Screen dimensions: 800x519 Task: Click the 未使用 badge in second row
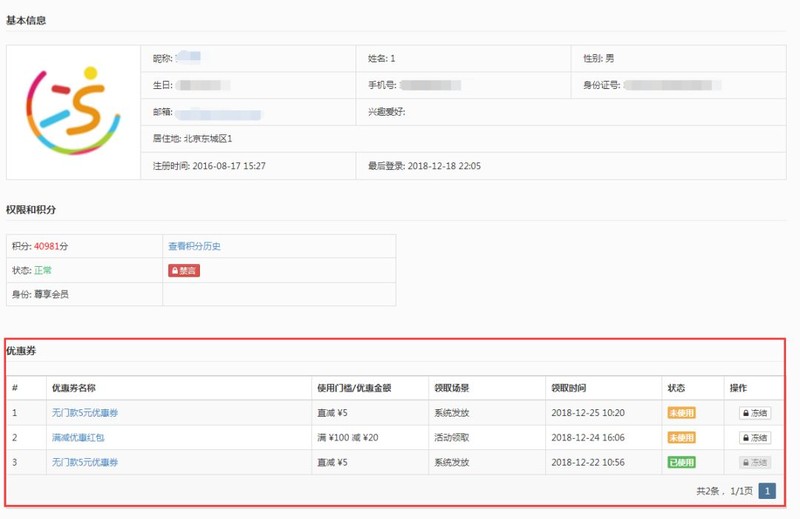[x=681, y=437]
